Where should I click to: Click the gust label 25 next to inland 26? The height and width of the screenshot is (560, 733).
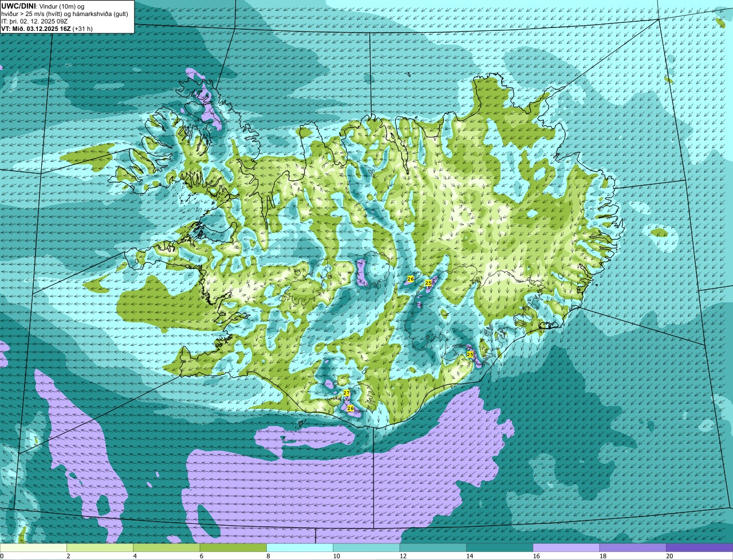tap(428, 283)
